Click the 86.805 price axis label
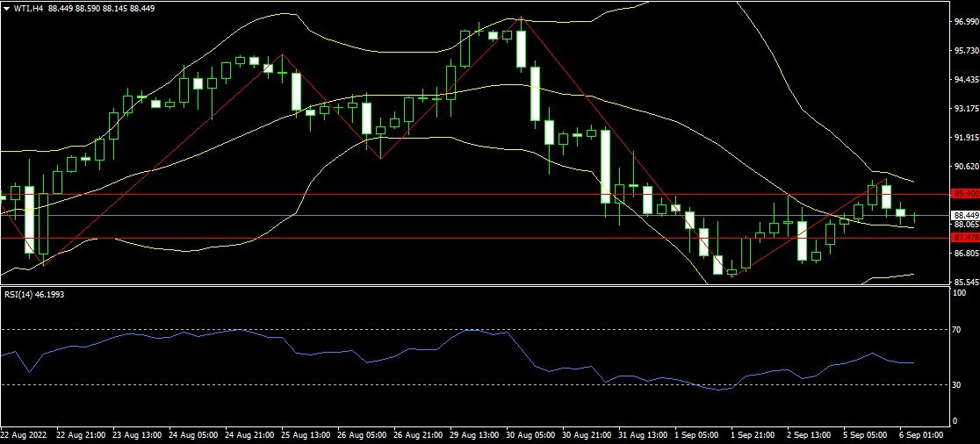The width and height of the screenshot is (980, 444). [x=966, y=254]
